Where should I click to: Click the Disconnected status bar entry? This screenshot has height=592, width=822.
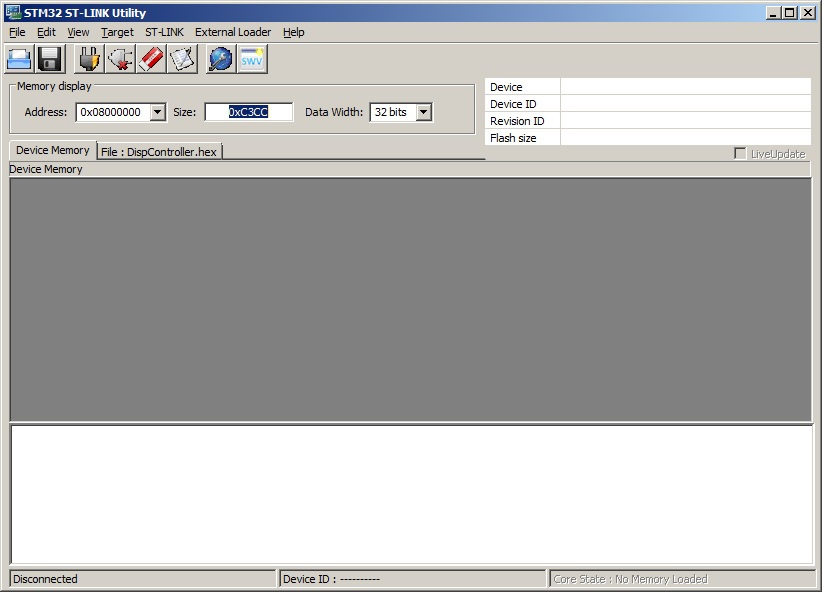pyautogui.click(x=143, y=579)
